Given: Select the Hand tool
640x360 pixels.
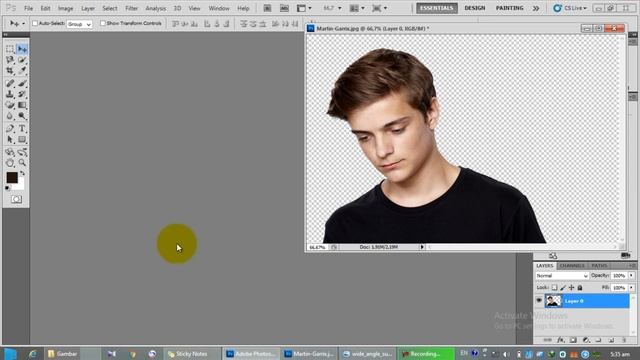Looking at the screenshot, I should [x=10, y=163].
